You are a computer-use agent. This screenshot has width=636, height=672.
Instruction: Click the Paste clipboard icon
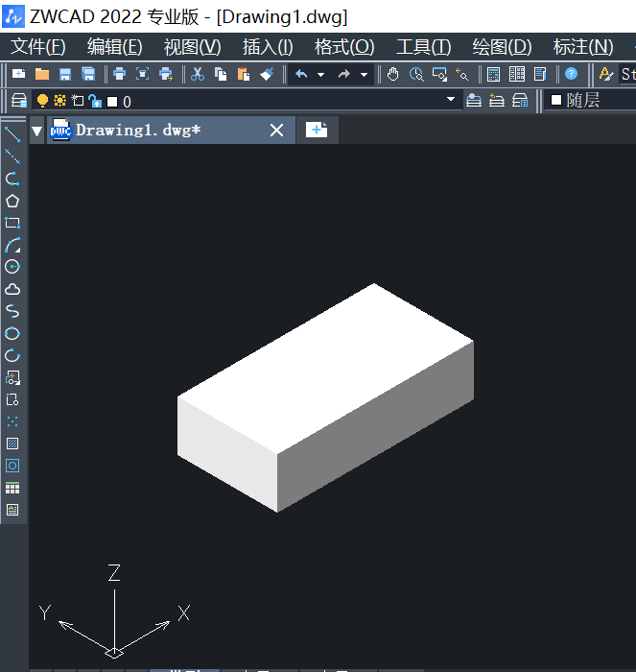click(244, 74)
